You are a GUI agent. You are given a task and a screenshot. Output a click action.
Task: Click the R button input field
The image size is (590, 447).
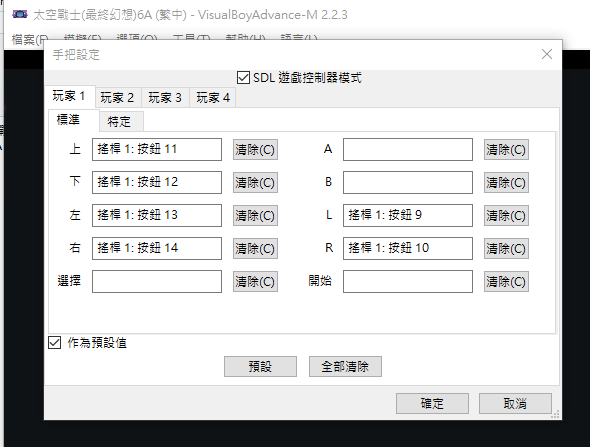click(408, 248)
